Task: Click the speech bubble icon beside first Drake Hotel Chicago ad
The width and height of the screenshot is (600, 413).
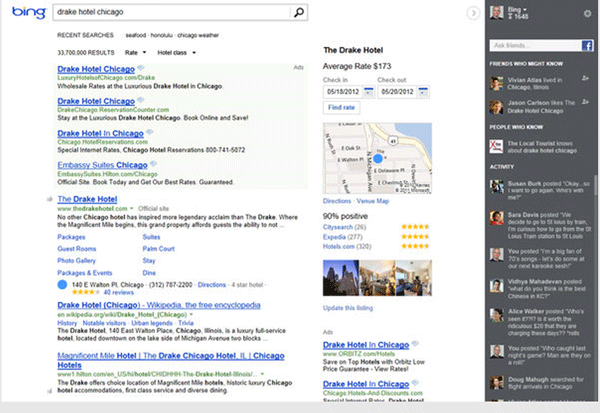Action: coord(141,68)
